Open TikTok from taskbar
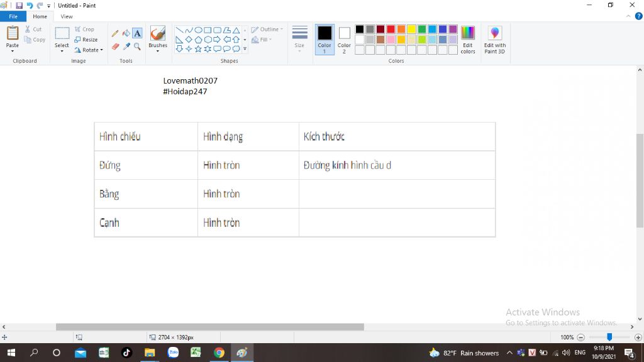Screen dimensions: 644x362 (x=126, y=353)
